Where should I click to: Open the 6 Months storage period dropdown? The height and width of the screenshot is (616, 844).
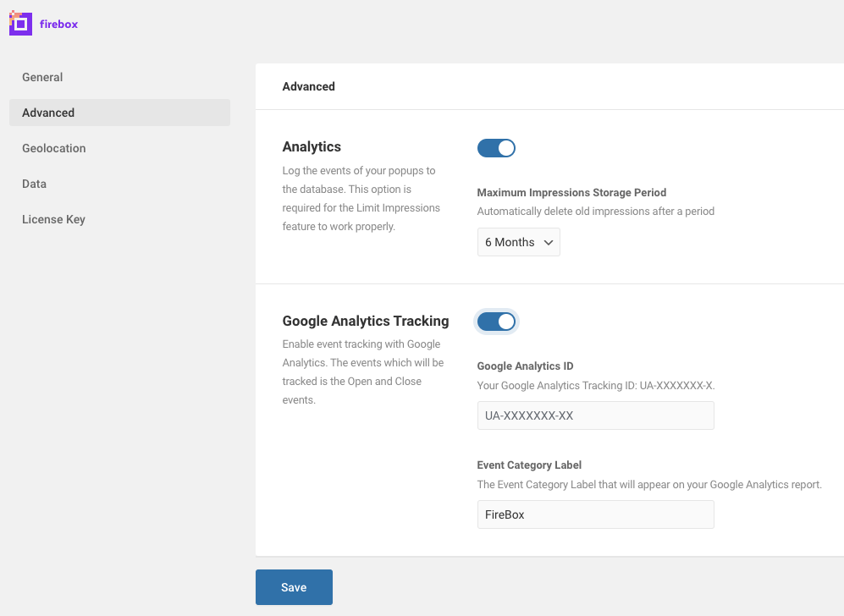[518, 242]
